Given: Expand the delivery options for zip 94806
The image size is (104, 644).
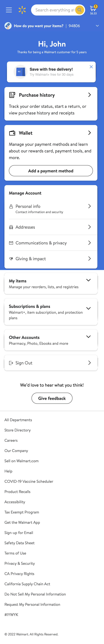Looking at the screenshot, I should (x=98, y=26).
